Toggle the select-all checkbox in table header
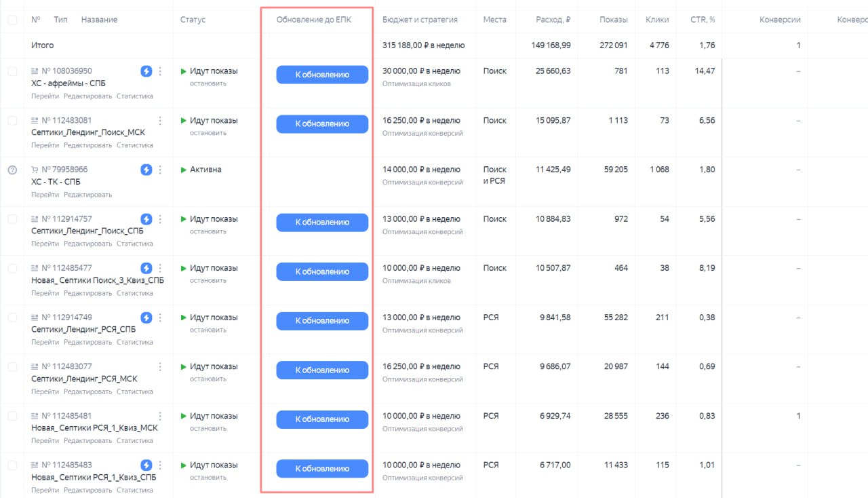This screenshot has width=868, height=498. (12, 20)
